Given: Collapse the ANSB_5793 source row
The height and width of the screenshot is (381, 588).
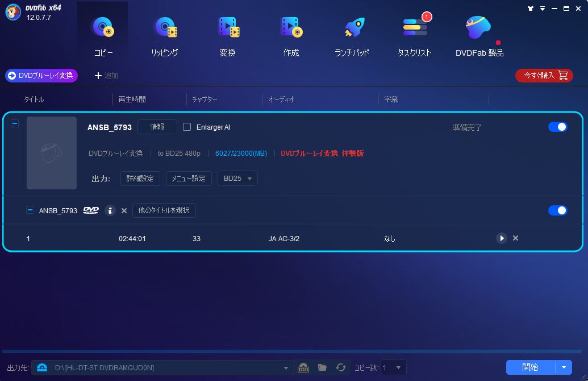Looking at the screenshot, I should coord(30,210).
